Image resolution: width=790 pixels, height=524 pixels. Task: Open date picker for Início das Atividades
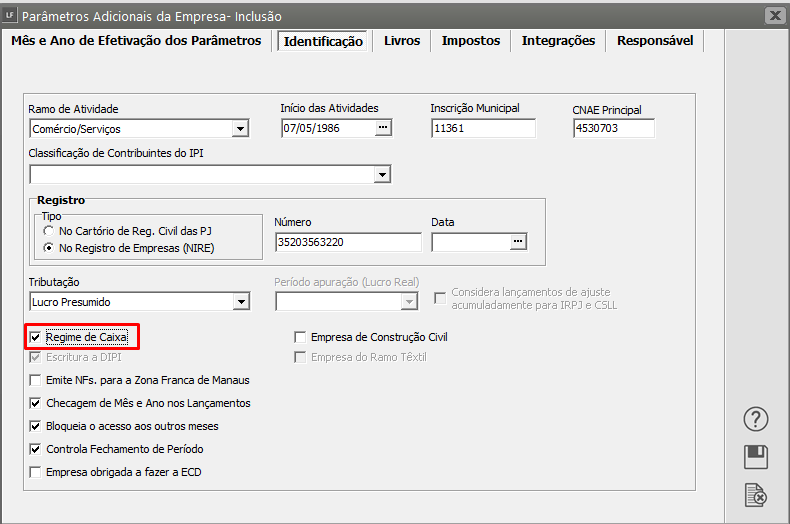point(382,128)
